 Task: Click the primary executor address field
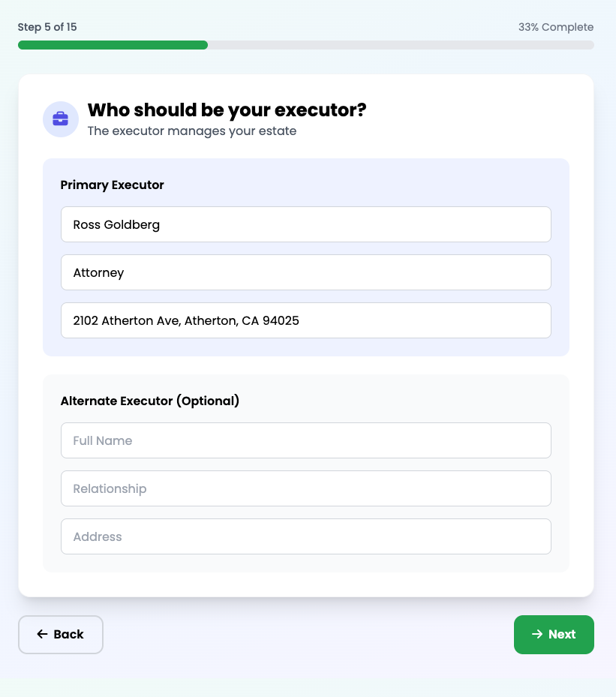pyautogui.click(x=305, y=320)
